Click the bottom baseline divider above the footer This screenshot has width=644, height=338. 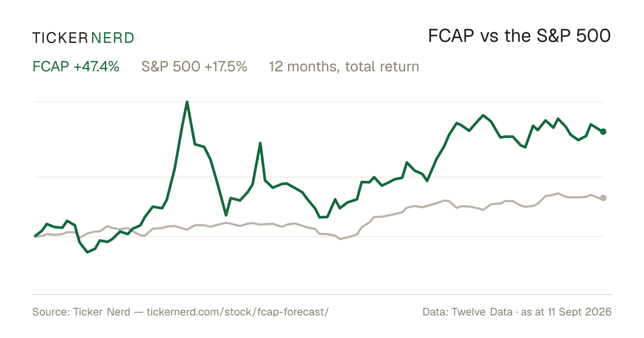click(x=322, y=294)
